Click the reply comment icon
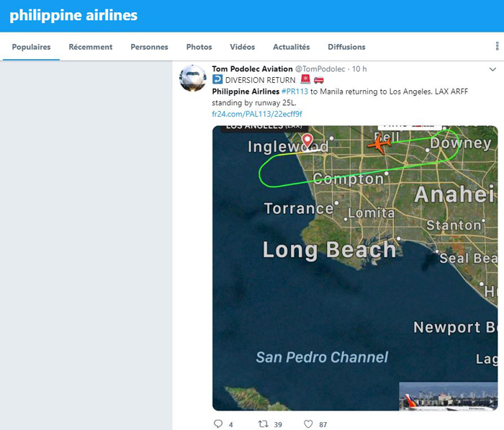504x430 pixels. tap(218, 424)
